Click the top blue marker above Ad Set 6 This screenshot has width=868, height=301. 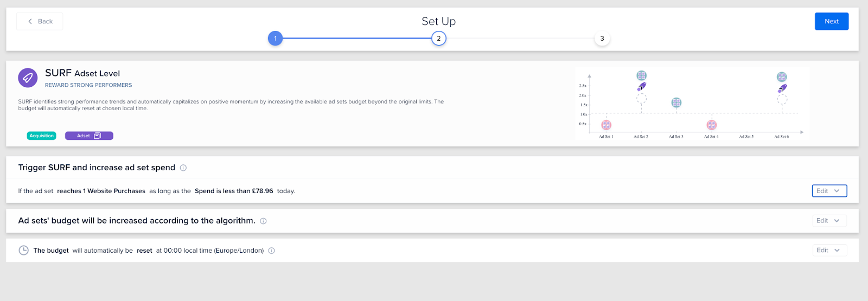[781, 77]
